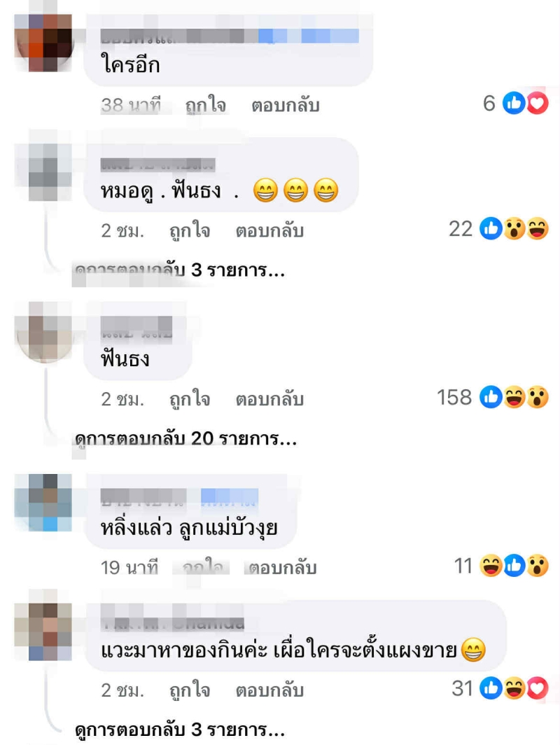Screen dimensions: 560x745
Task: Like the 'แวะมาหาของกินค่ะ' comment via ถูกใจ
Action: point(190,690)
